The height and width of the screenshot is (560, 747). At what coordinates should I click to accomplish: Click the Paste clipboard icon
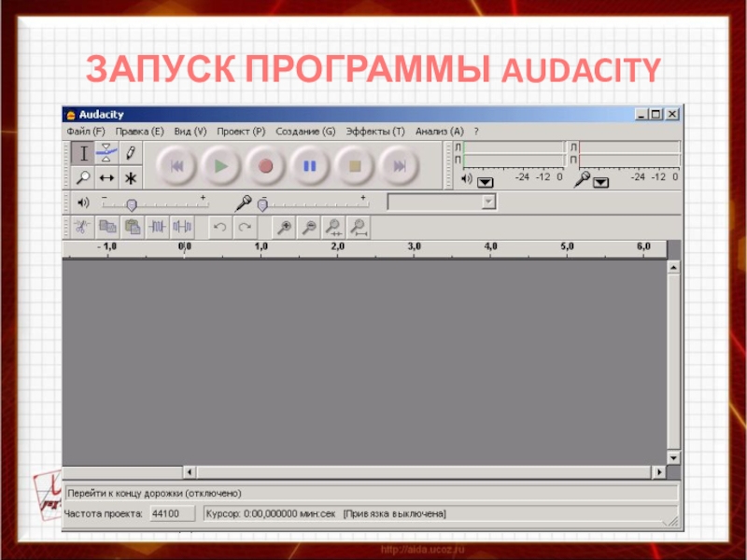pyautogui.click(x=132, y=227)
